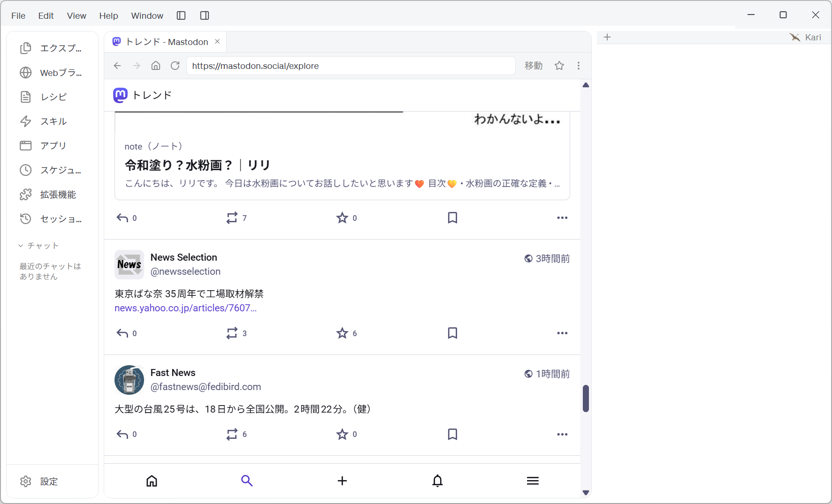
Task: Go back in browser
Action: pos(117,66)
